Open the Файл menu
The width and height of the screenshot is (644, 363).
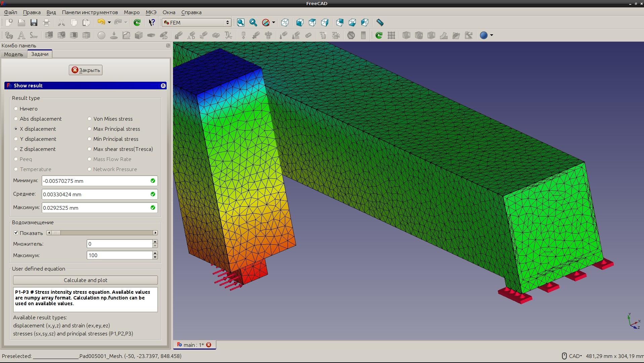coord(10,12)
